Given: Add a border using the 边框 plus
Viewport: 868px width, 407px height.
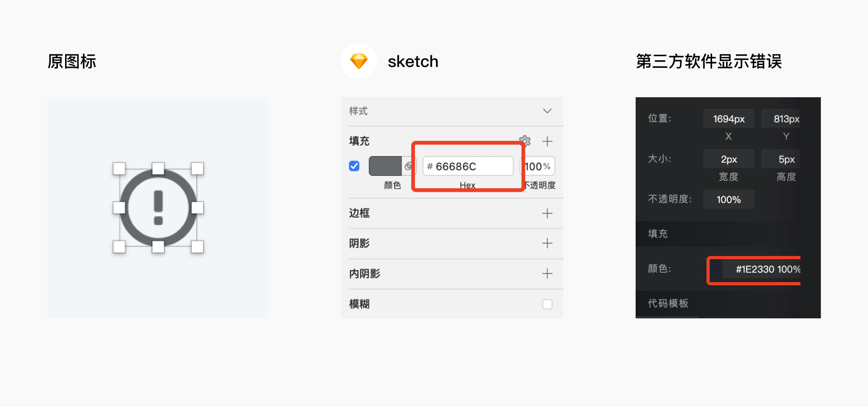Looking at the screenshot, I should point(547,213).
